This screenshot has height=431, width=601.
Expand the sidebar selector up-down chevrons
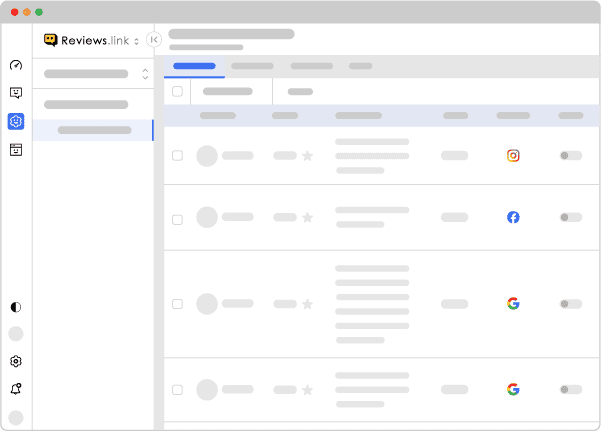(x=145, y=74)
